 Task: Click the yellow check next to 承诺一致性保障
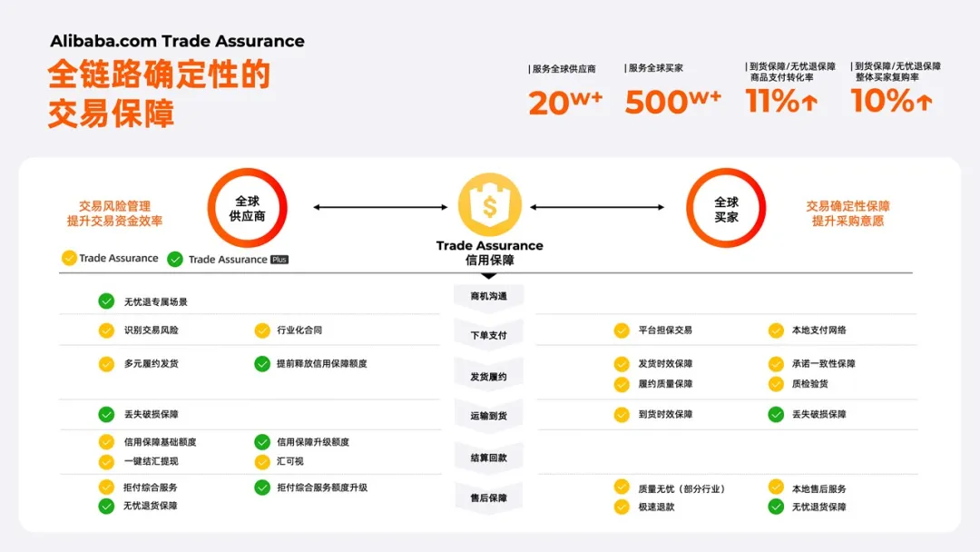tap(776, 364)
